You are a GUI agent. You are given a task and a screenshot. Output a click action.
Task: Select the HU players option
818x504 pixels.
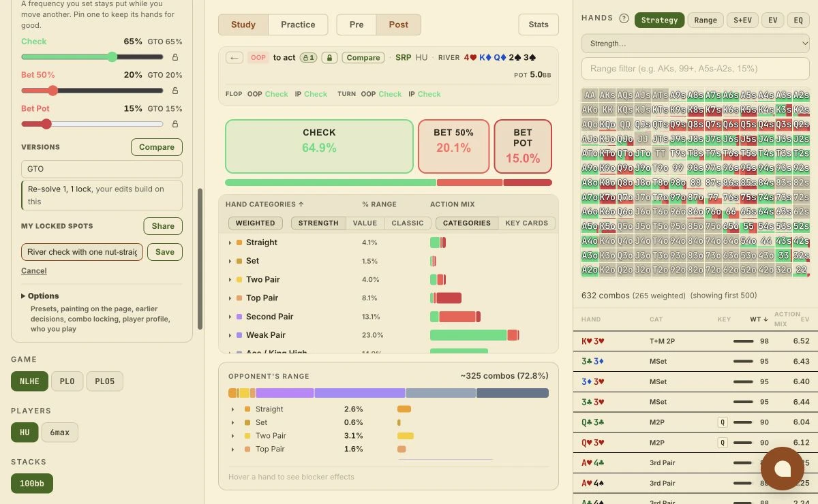tap(25, 432)
